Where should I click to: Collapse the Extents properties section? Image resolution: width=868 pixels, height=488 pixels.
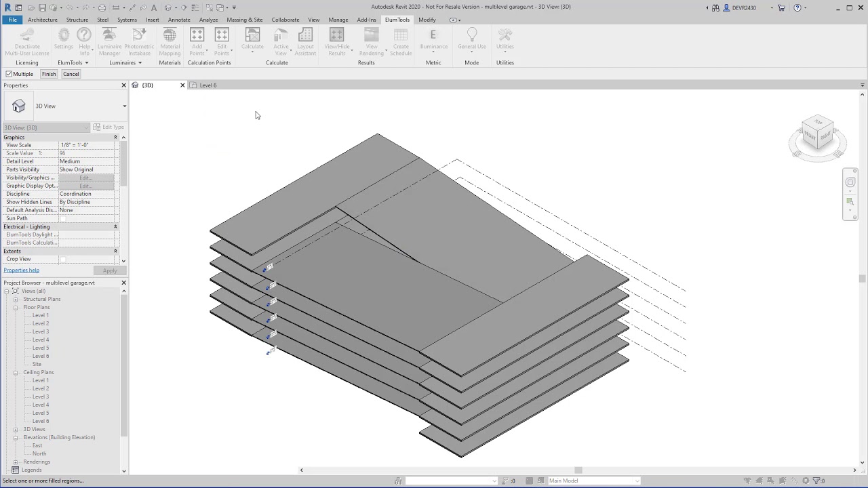click(x=115, y=251)
